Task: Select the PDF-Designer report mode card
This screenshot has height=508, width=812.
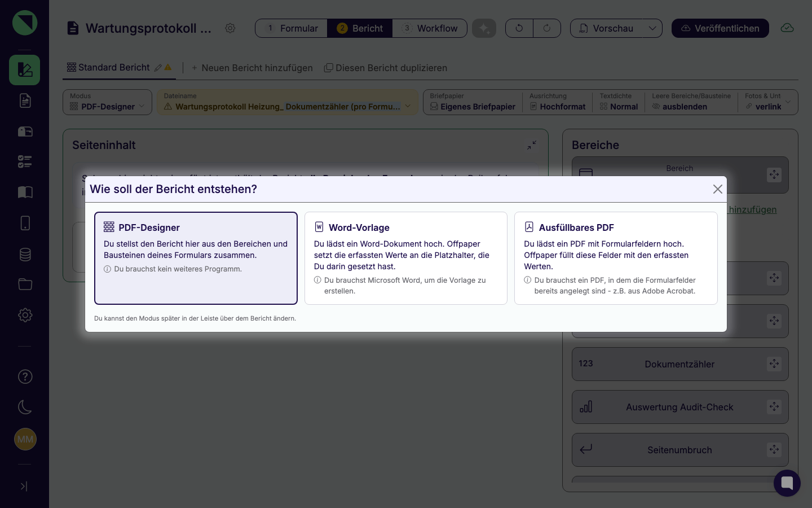Action: point(196,258)
